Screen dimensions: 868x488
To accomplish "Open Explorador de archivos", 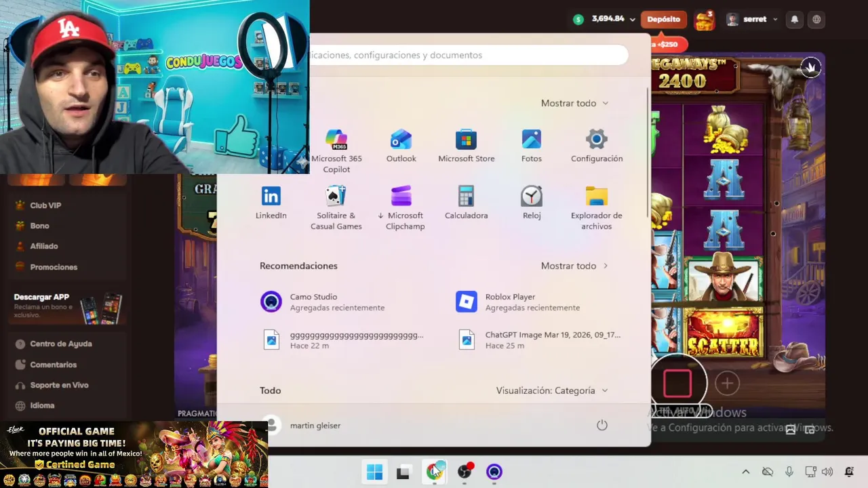I will [x=596, y=207].
